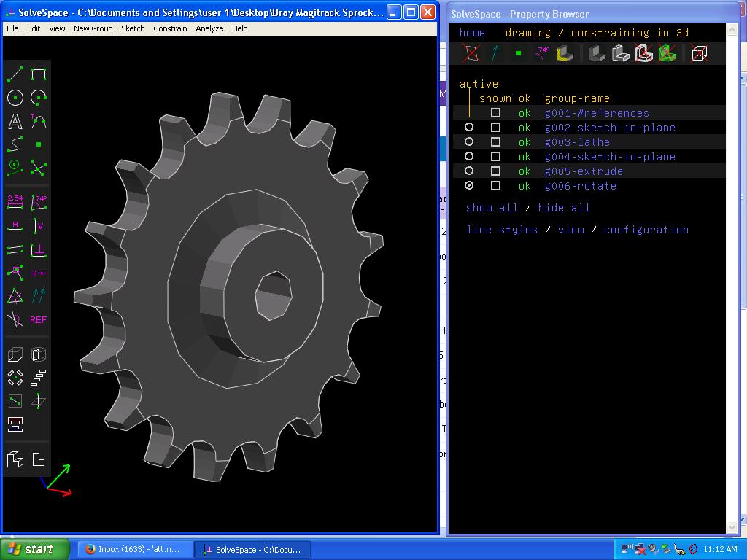The height and width of the screenshot is (560, 747).
Task: Toggle shown checkbox for g001-#references
Action: click(495, 113)
